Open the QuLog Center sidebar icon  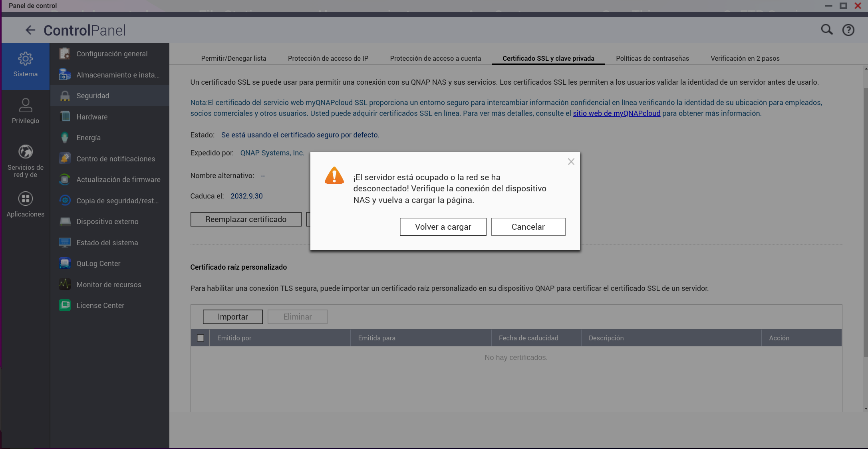coord(65,264)
